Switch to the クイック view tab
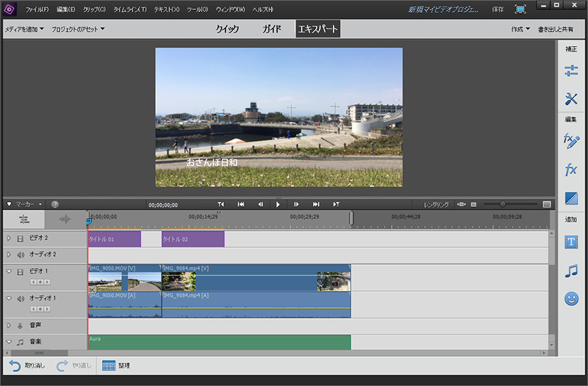The image size is (588, 386). [x=227, y=29]
